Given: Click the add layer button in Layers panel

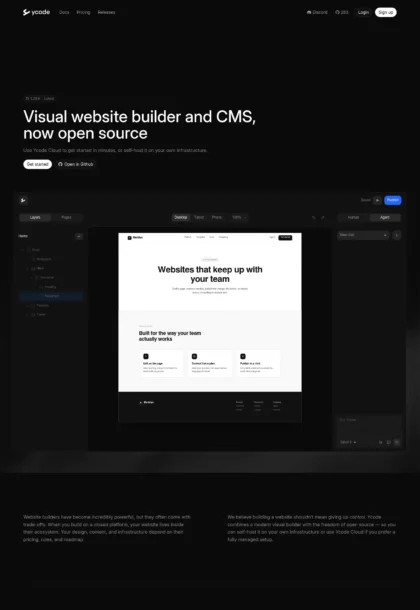Looking at the screenshot, I should (79, 236).
